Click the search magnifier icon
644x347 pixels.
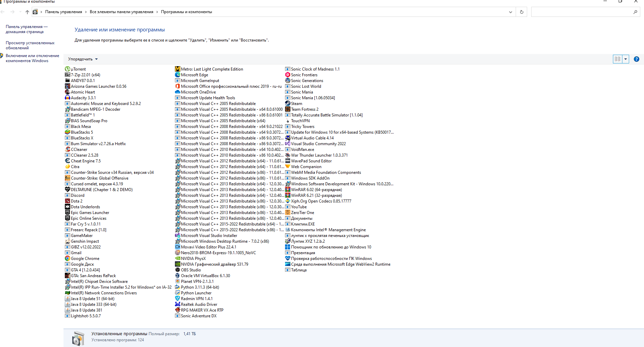click(635, 12)
